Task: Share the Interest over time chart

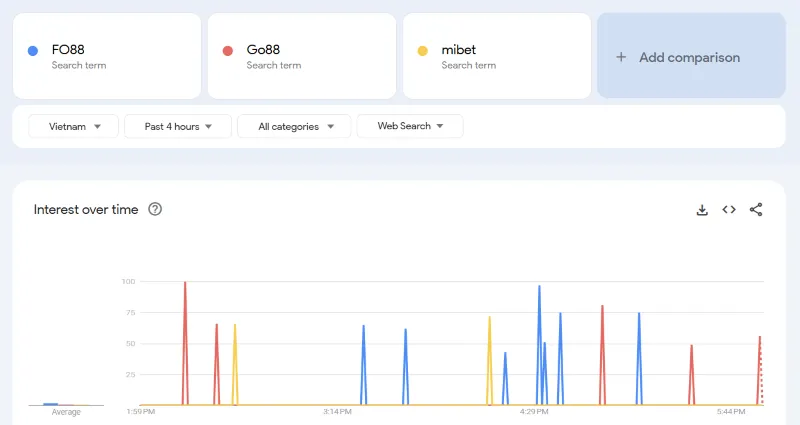Action: 756,210
